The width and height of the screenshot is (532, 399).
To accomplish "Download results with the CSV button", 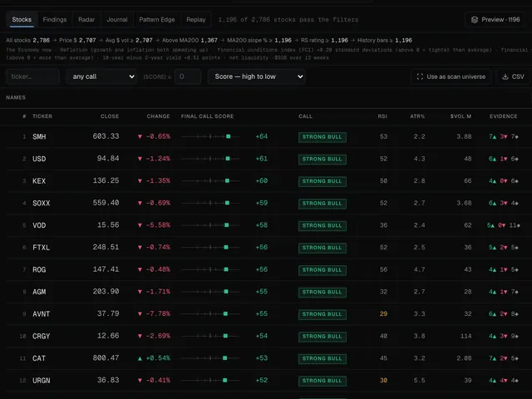I will tap(514, 76).
